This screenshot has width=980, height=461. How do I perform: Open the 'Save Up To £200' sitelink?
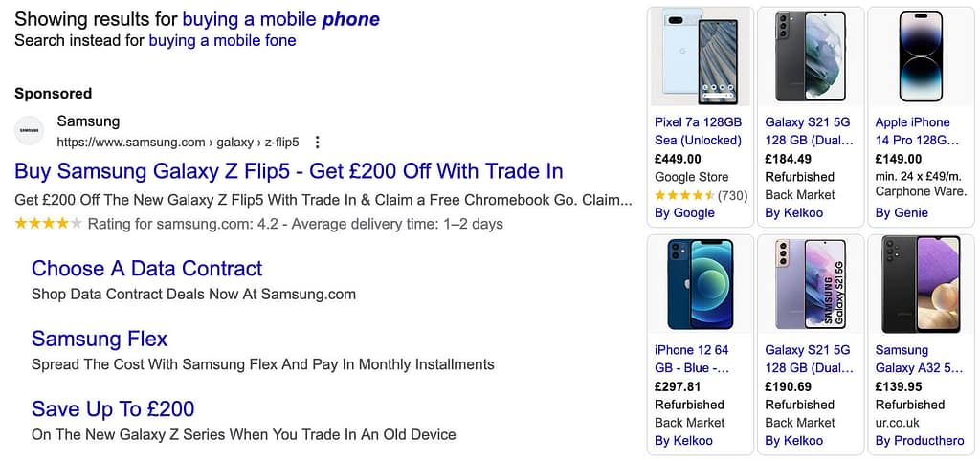point(113,409)
